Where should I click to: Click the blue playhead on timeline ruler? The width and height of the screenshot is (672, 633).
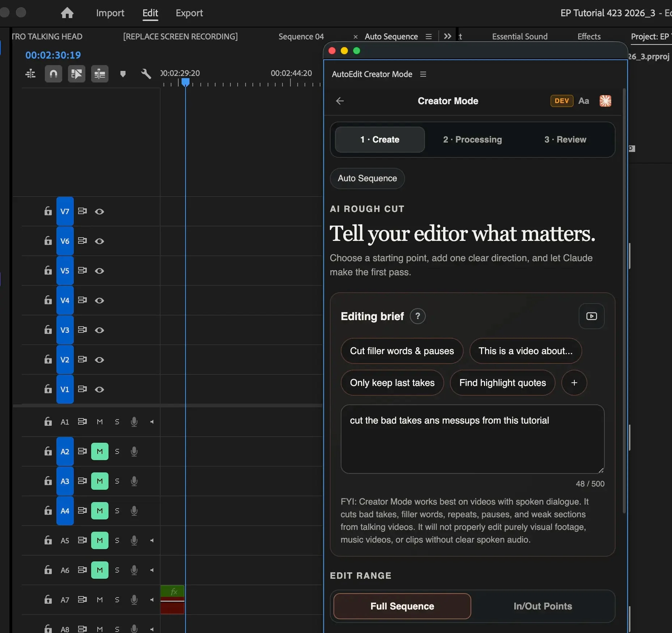185,82
